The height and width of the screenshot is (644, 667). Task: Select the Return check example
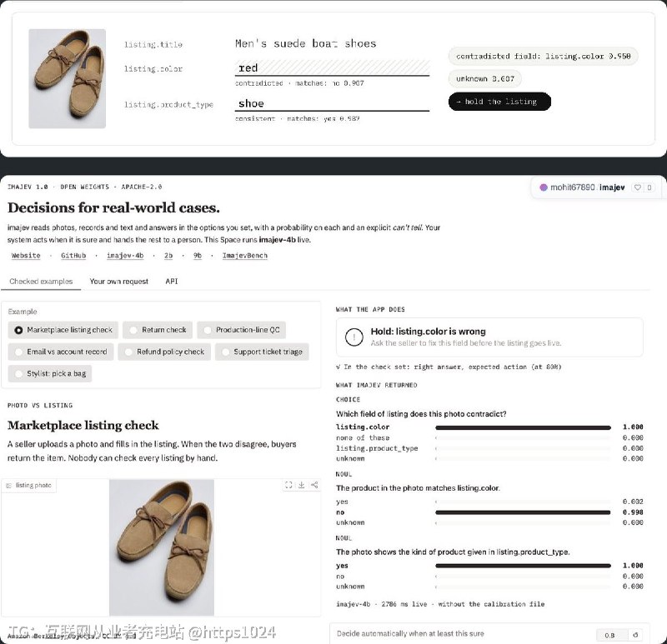158,330
